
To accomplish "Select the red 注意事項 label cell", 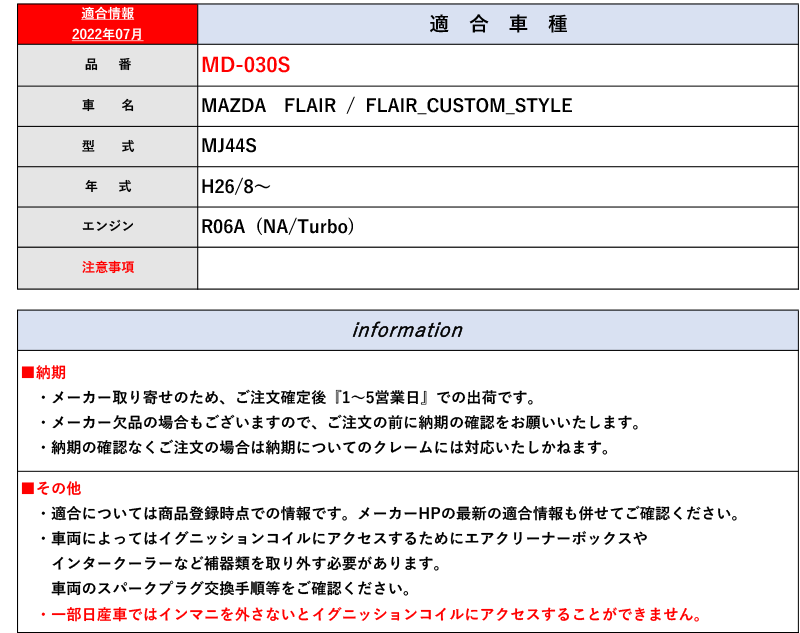I will pos(108,268).
